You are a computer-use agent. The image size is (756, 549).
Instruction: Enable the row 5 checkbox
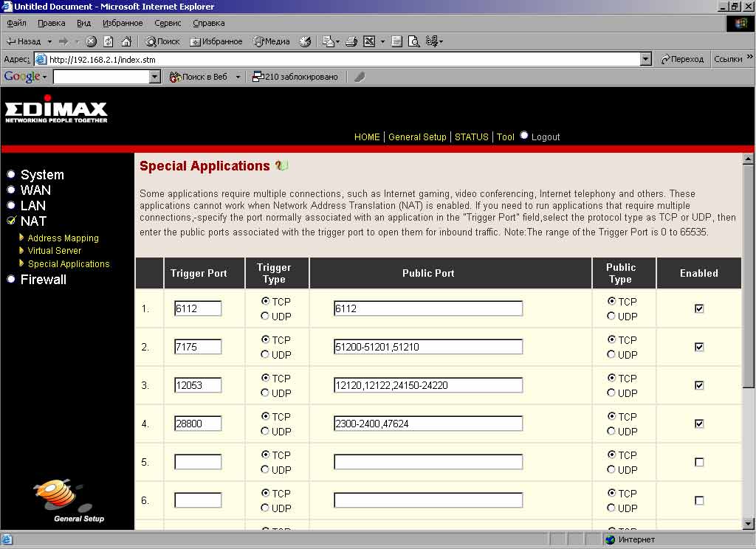coord(699,462)
